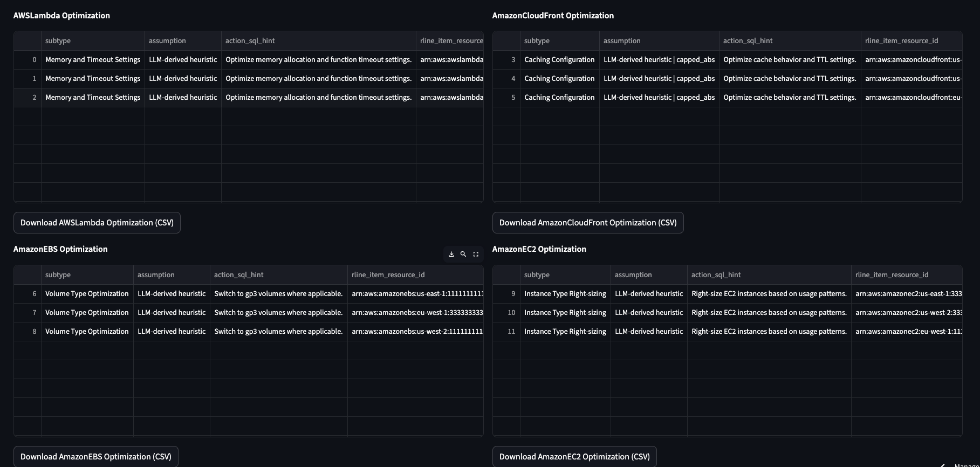
Task: Select row index 2 in AWSLambda table
Action: pyautogui.click(x=28, y=98)
